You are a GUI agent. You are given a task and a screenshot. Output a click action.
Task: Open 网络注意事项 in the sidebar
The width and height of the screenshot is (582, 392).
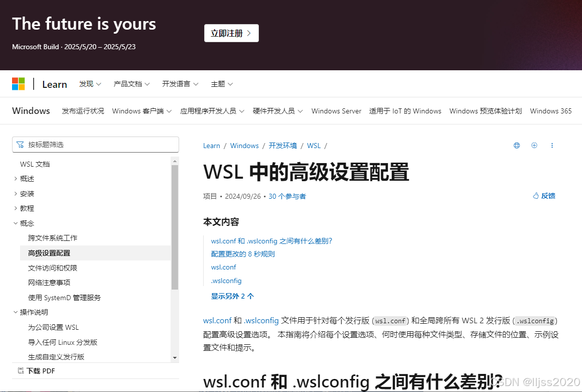coord(49,283)
